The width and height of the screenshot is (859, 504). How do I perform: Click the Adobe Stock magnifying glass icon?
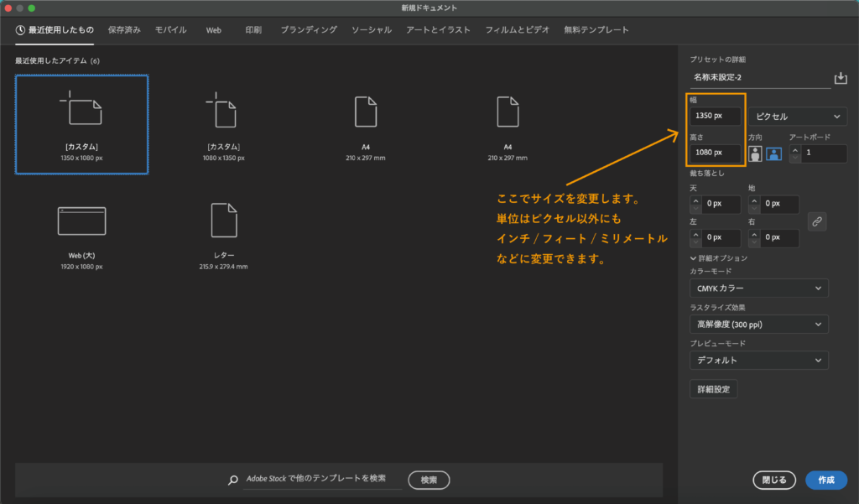click(x=232, y=480)
